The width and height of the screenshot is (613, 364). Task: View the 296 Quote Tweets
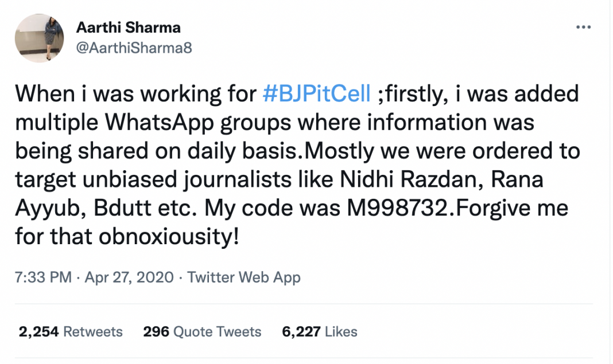point(202,331)
